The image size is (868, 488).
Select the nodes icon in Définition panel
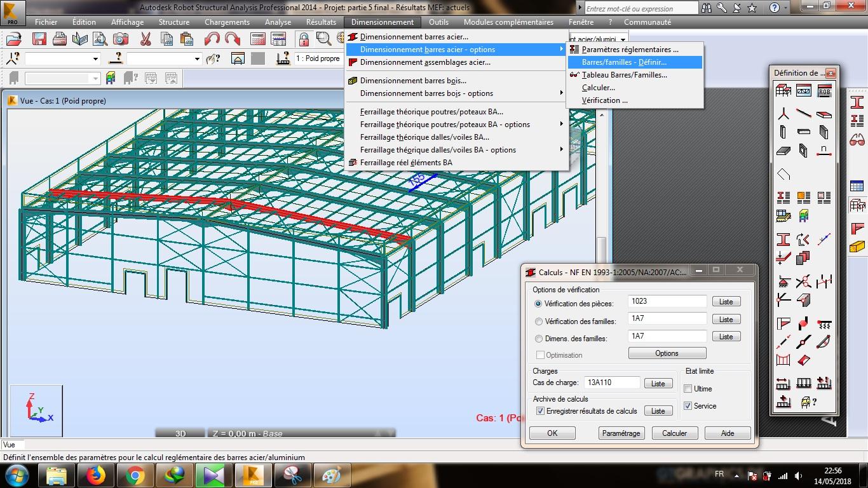point(783,114)
